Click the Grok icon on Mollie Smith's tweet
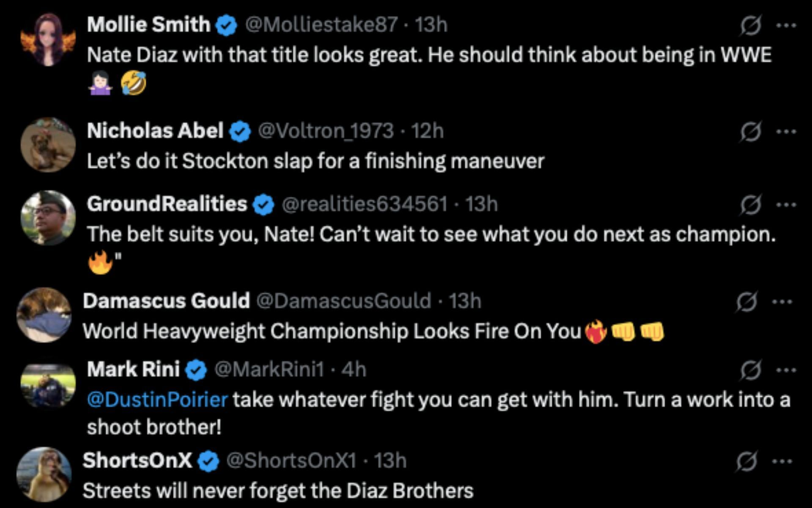 click(x=751, y=25)
